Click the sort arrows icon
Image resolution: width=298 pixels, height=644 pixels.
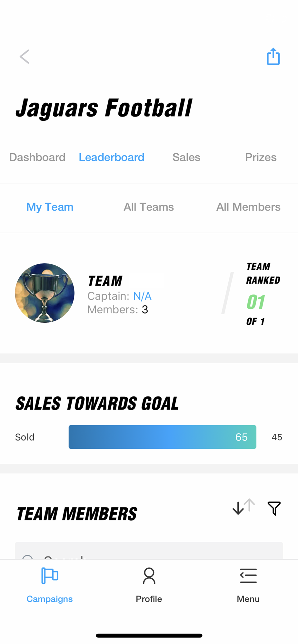(x=243, y=507)
